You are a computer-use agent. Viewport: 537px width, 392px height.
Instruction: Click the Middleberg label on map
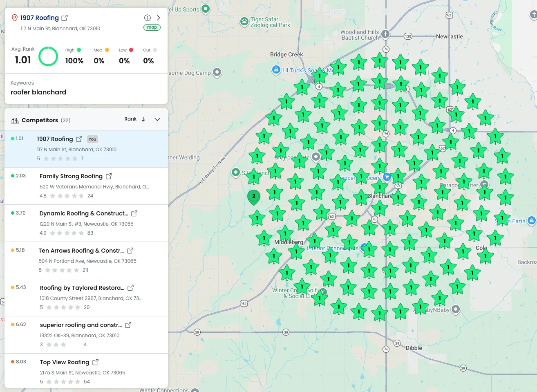289,242
